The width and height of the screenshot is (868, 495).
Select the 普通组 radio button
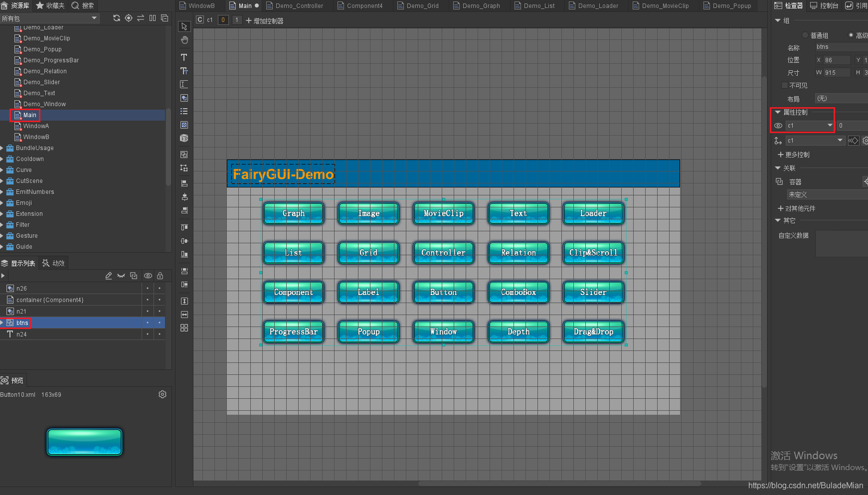coord(805,35)
